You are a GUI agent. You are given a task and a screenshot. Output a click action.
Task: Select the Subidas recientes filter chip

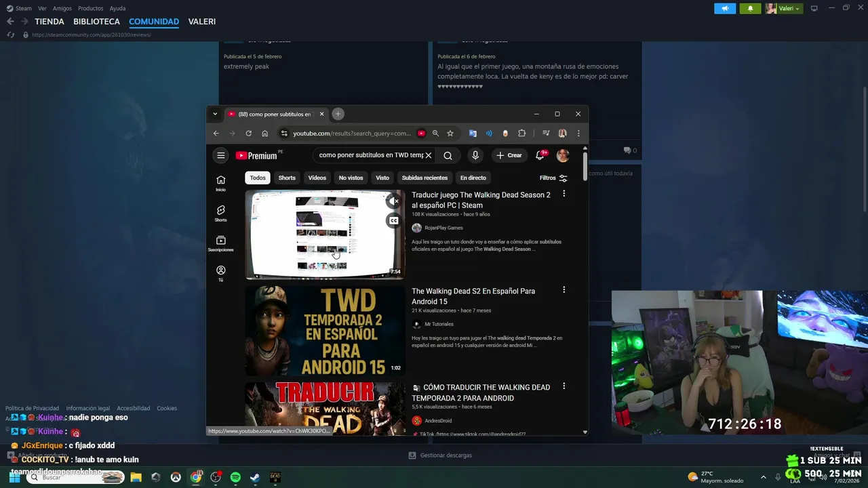click(x=425, y=178)
